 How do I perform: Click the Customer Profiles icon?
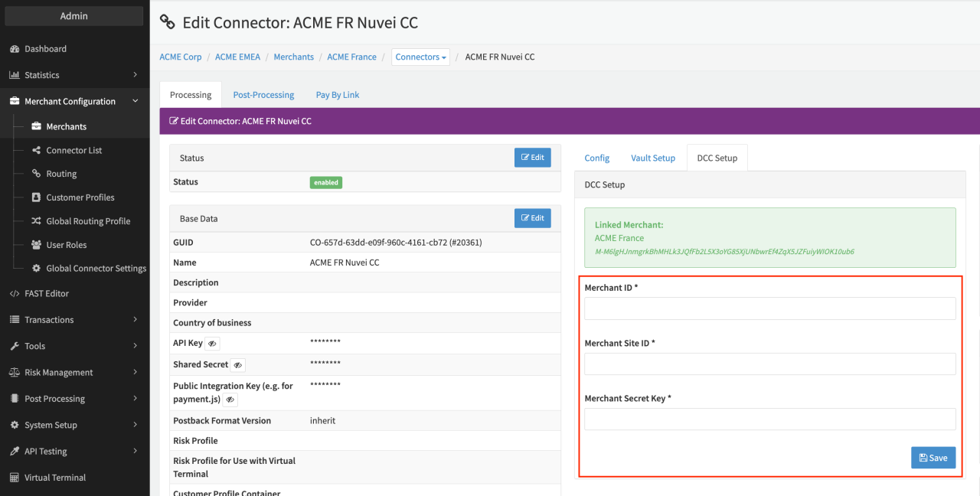(36, 197)
